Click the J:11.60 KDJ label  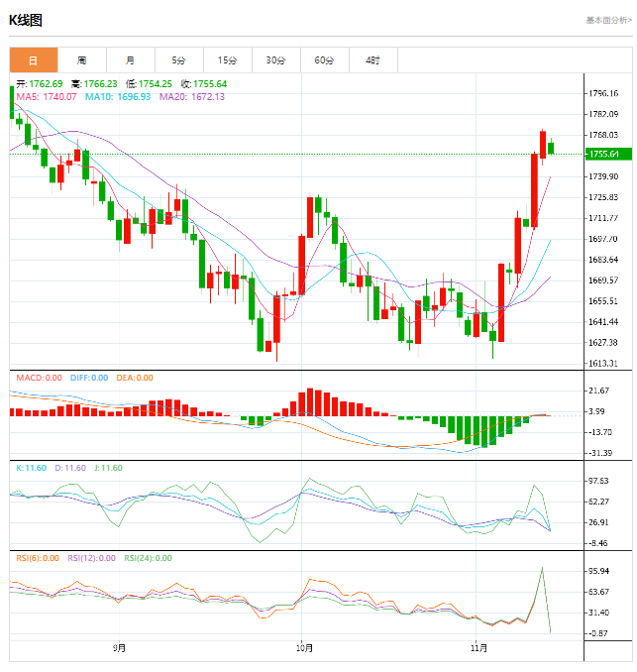pyautogui.click(x=108, y=468)
